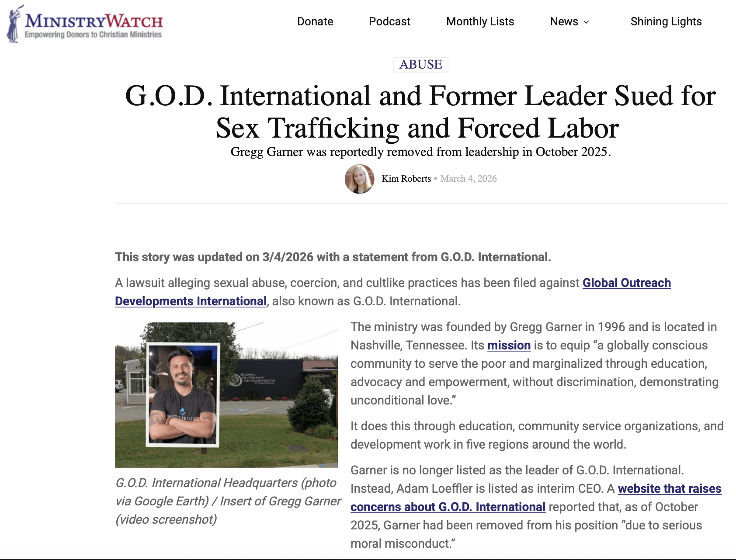Click the Gregg Garner inset portrait
The width and height of the screenshot is (736, 560).
(183, 394)
